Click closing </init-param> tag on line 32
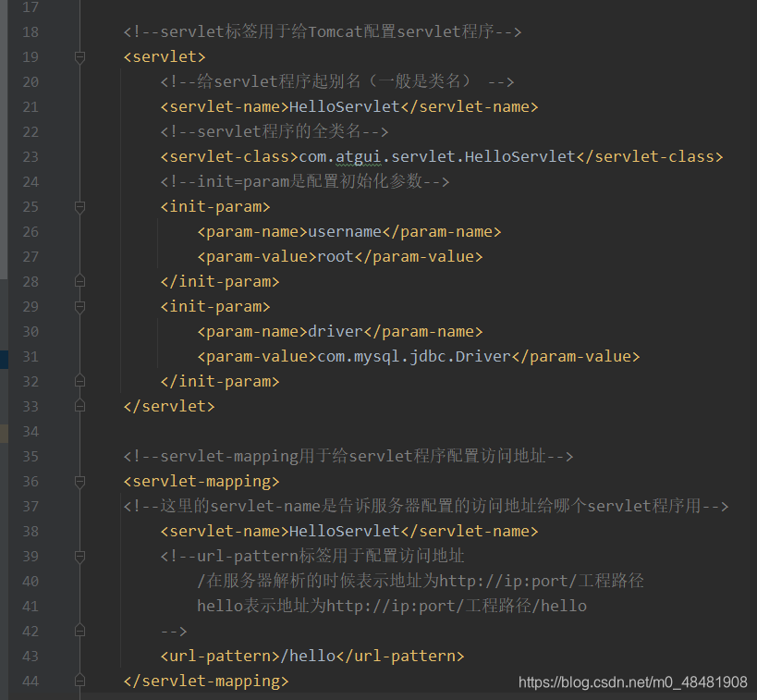This screenshot has height=700, width=757. tap(220, 382)
